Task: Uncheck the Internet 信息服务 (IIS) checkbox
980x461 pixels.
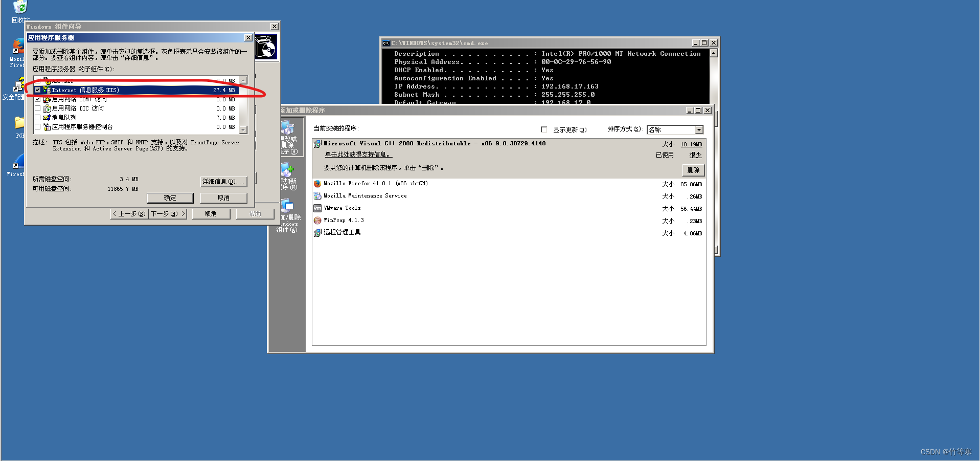Action: coord(37,90)
